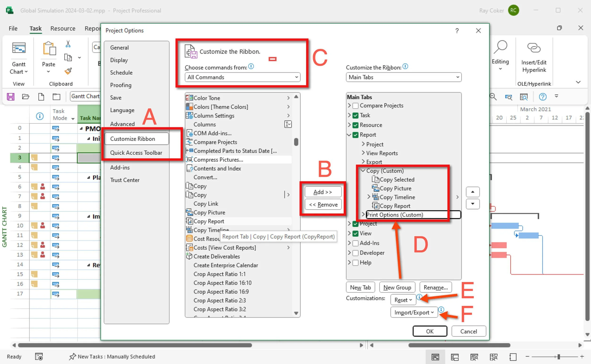The image size is (591, 364).
Task: Click the zoom out magnifier toolbar icon
Action: (493, 97)
